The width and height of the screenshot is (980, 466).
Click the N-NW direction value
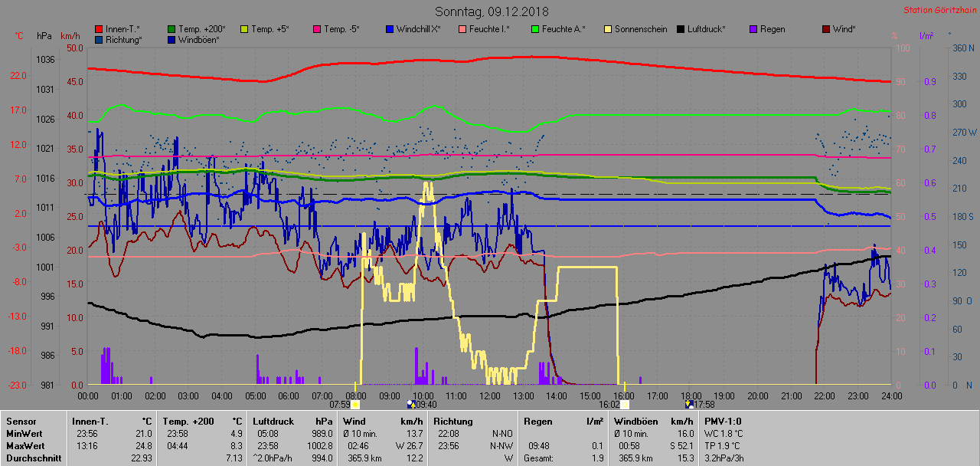(x=502, y=446)
